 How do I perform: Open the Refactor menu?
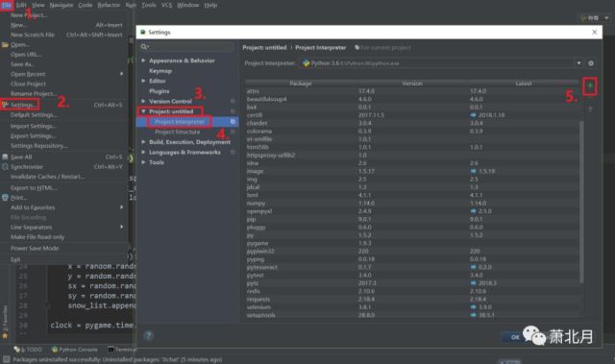[x=109, y=5]
